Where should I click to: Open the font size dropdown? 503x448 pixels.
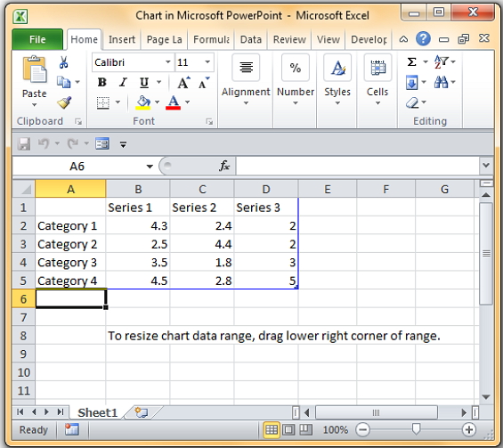(x=207, y=62)
